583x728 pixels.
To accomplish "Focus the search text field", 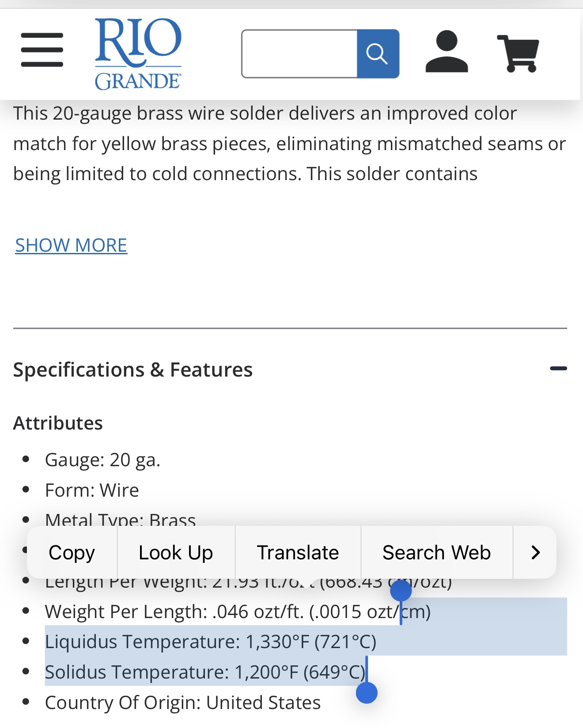I will tap(300, 54).
